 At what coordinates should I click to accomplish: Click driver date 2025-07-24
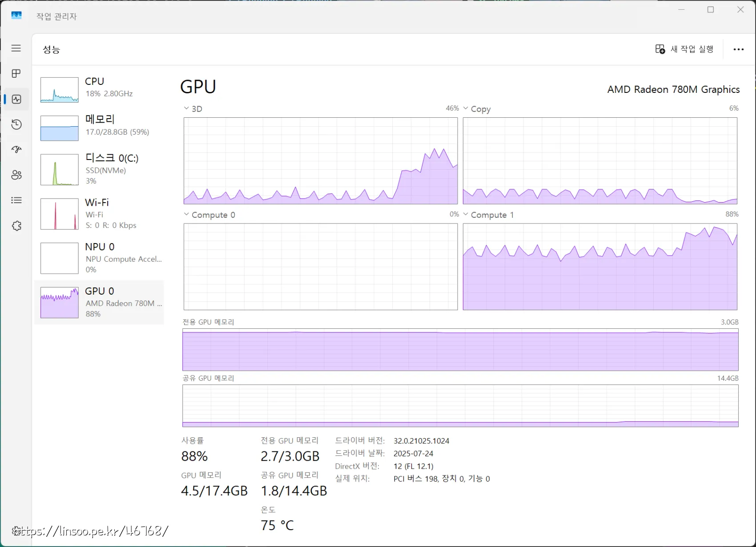(x=413, y=454)
